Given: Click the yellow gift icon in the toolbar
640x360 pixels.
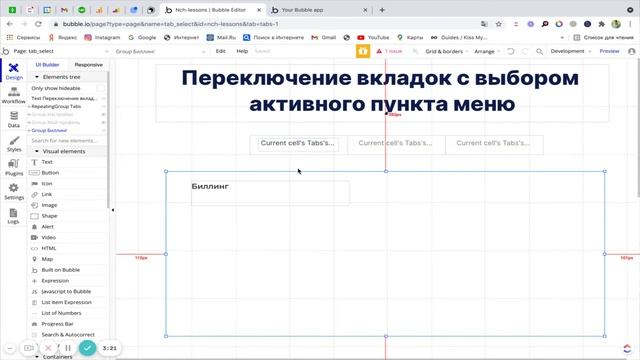Looking at the screenshot, I should click(x=363, y=51).
